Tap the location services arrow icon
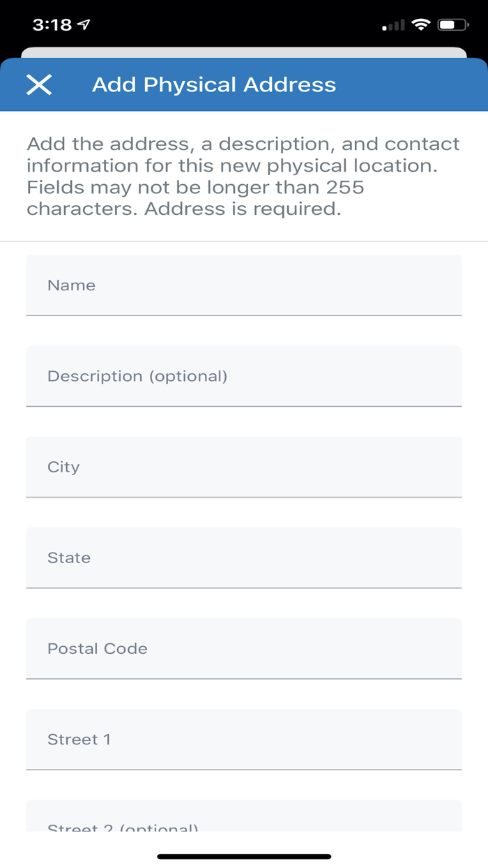Image resolution: width=488 pixels, height=868 pixels. tap(84, 25)
